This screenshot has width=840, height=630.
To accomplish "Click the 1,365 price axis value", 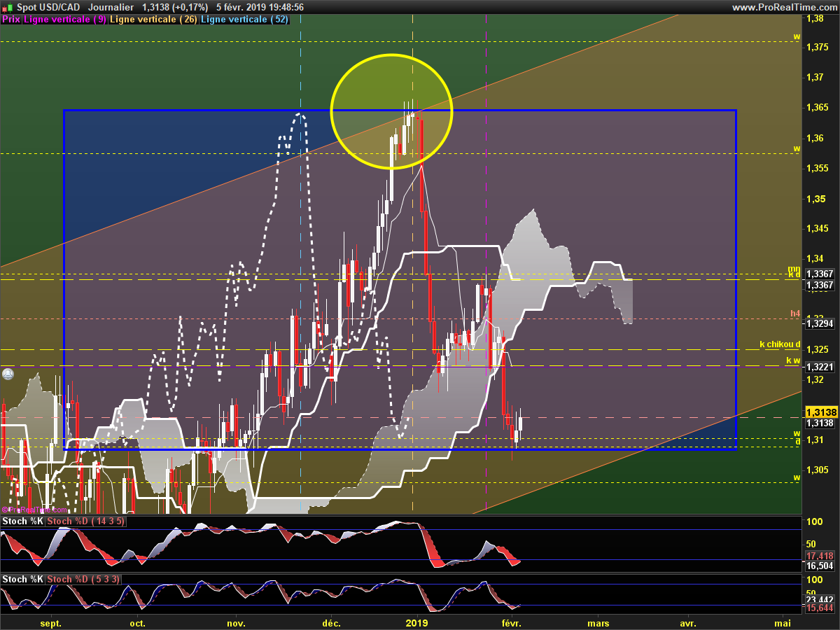I will (x=816, y=107).
